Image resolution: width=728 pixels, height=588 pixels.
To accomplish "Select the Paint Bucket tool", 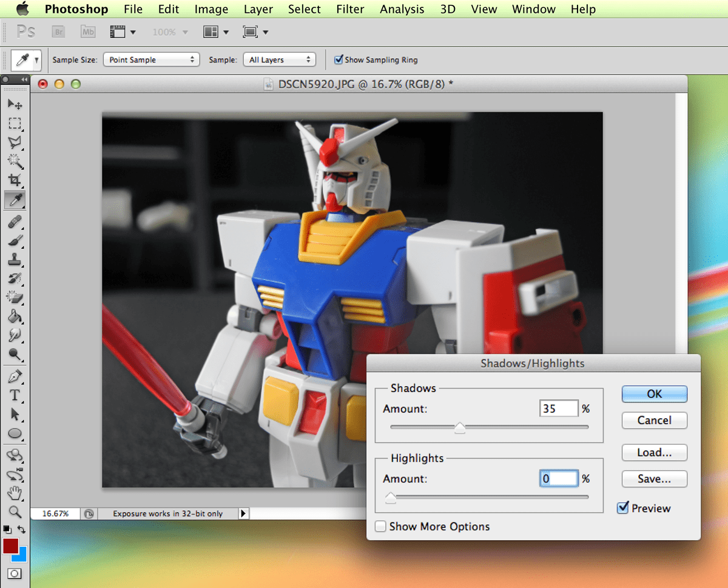I will coord(15,316).
